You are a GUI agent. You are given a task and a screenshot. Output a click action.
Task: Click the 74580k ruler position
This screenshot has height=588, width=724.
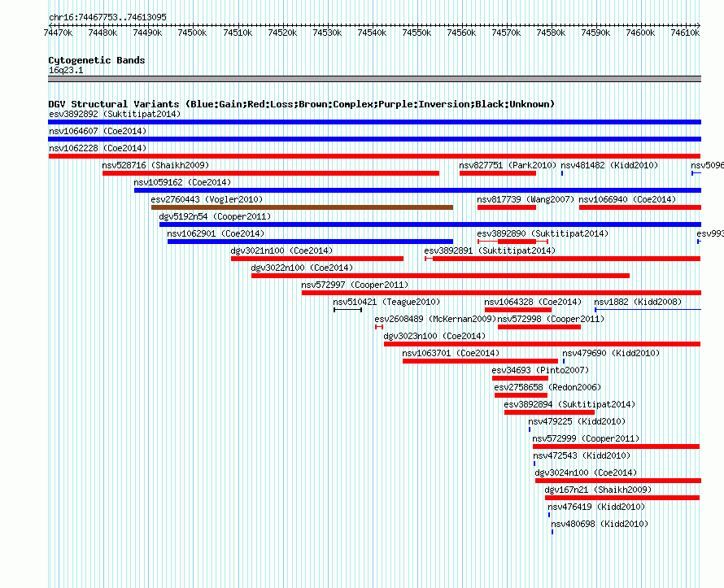click(551, 33)
